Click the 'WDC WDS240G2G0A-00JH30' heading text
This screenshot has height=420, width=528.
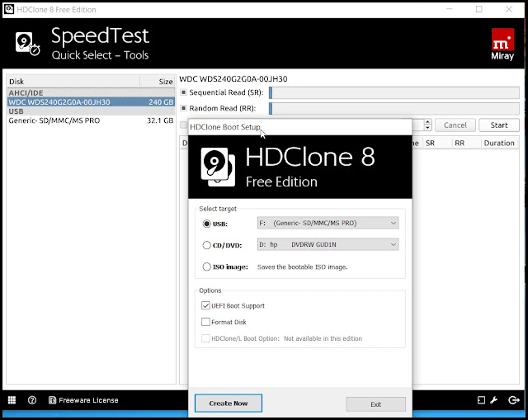pos(233,79)
